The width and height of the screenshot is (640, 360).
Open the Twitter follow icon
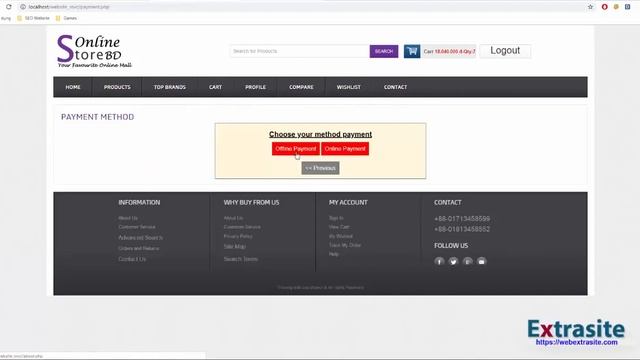453,261
